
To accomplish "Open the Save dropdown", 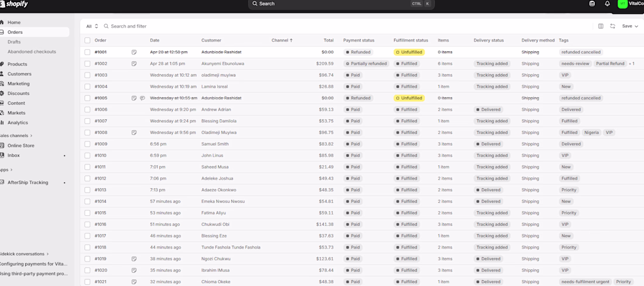I will tap(630, 26).
